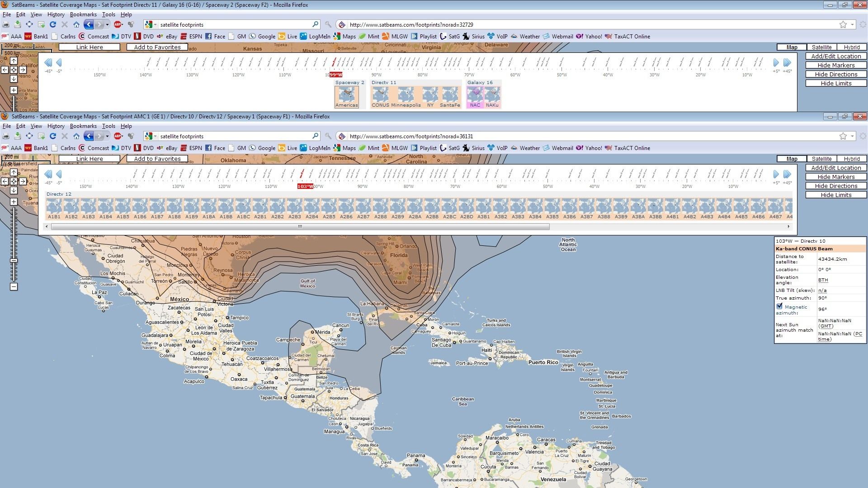The image size is (868, 488).
Task: Click print icon in upper Firefox toolbar
Action: [6, 24]
